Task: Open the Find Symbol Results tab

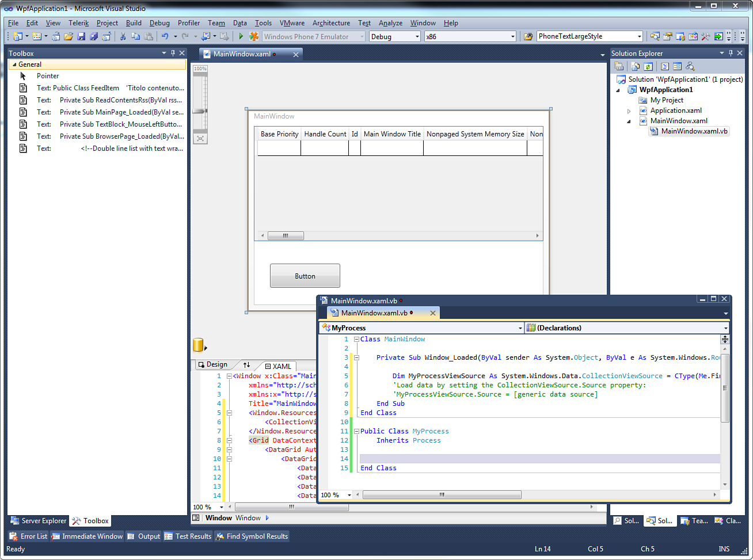Action: pyautogui.click(x=252, y=536)
